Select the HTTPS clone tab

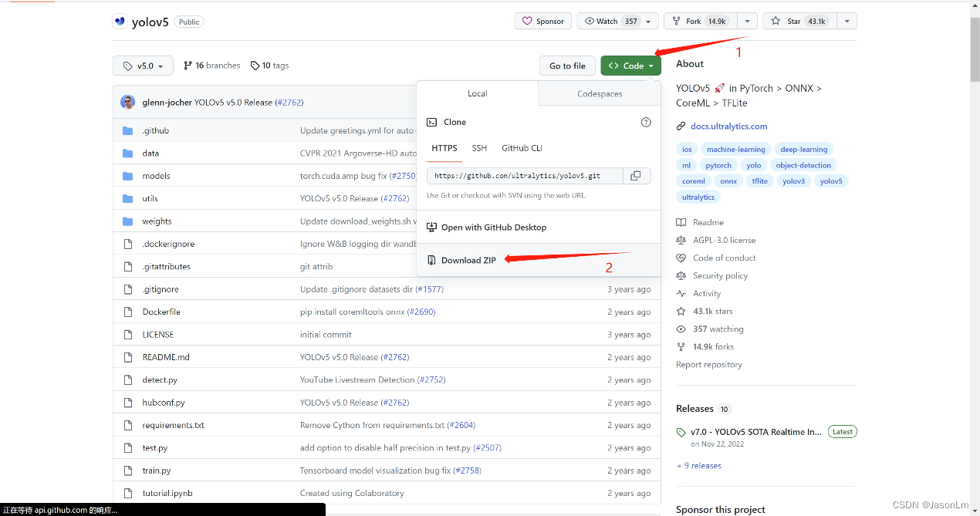pos(444,148)
